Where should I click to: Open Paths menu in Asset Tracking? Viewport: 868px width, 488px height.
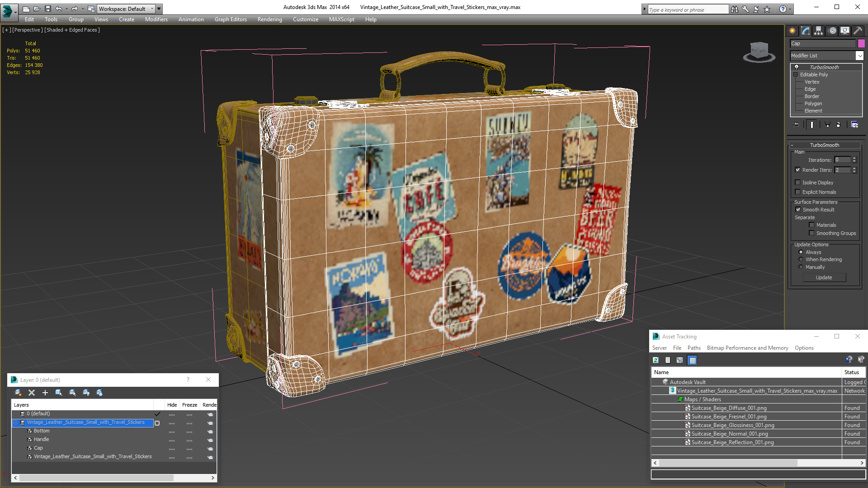[694, 348]
